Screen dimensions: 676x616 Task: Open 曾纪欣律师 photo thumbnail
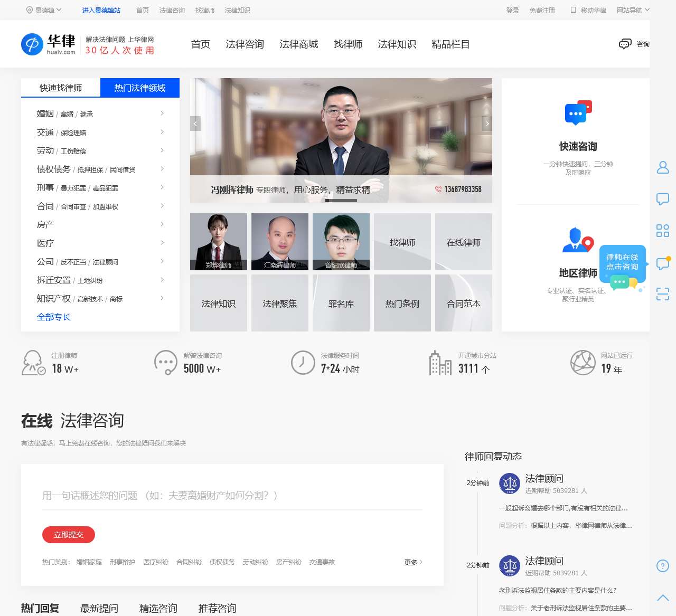[x=341, y=242]
